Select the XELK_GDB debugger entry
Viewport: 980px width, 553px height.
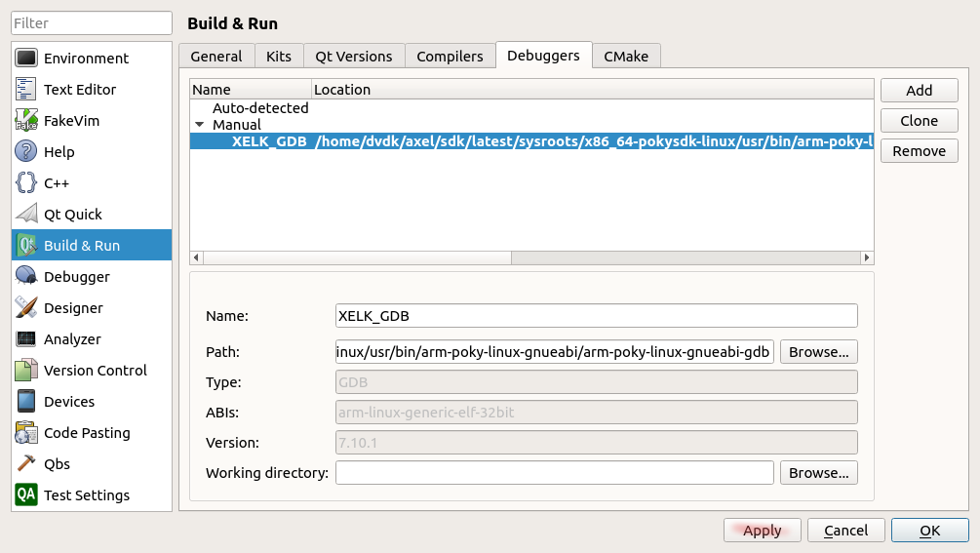click(x=269, y=141)
